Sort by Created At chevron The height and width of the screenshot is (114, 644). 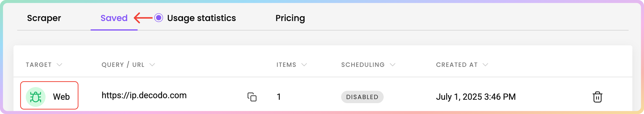tap(485, 65)
